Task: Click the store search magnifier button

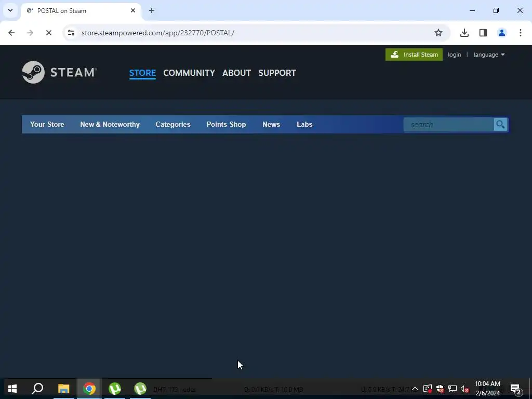Action: point(500,125)
